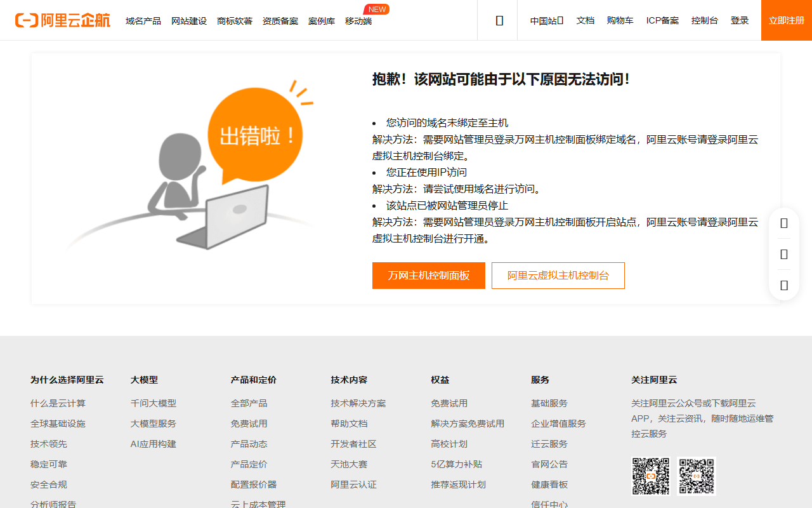Open the search icon in header
The width and height of the screenshot is (812, 508).
click(x=499, y=20)
